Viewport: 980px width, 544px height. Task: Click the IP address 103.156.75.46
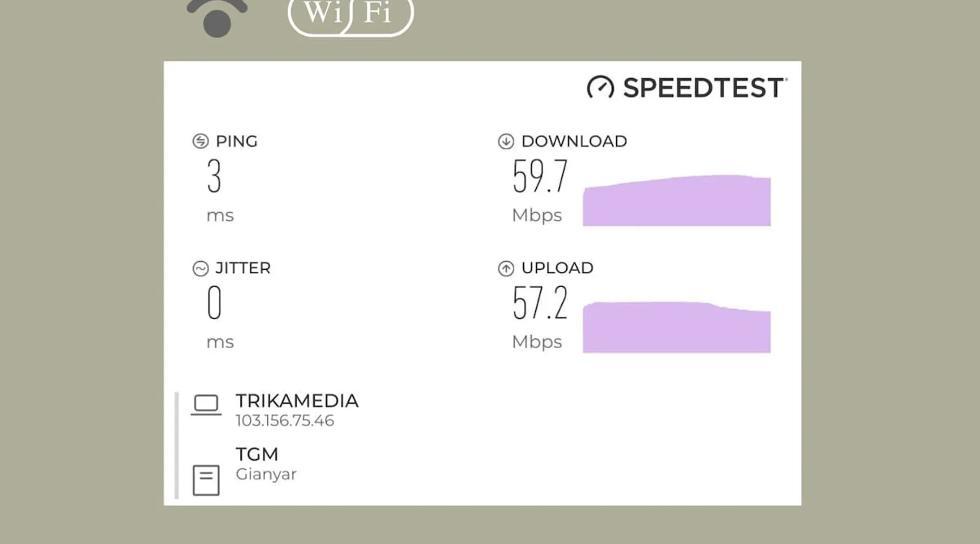(285, 421)
